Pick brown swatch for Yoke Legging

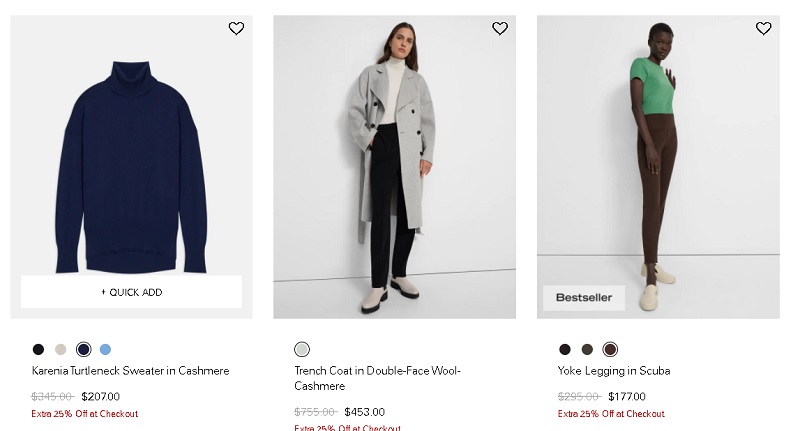(610, 349)
